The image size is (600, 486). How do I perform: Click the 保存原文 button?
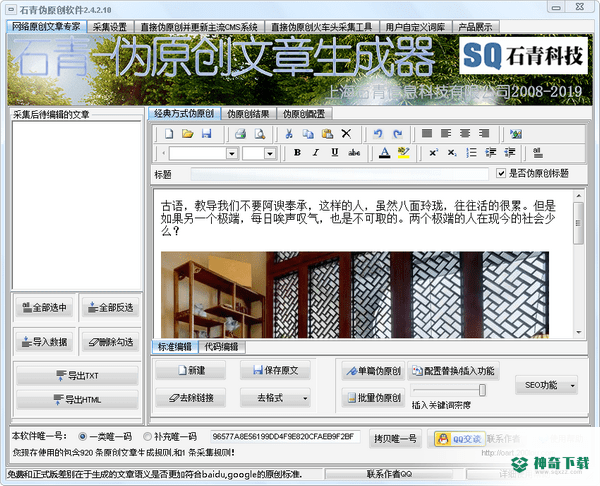pyautogui.click(x=275, y=370)
